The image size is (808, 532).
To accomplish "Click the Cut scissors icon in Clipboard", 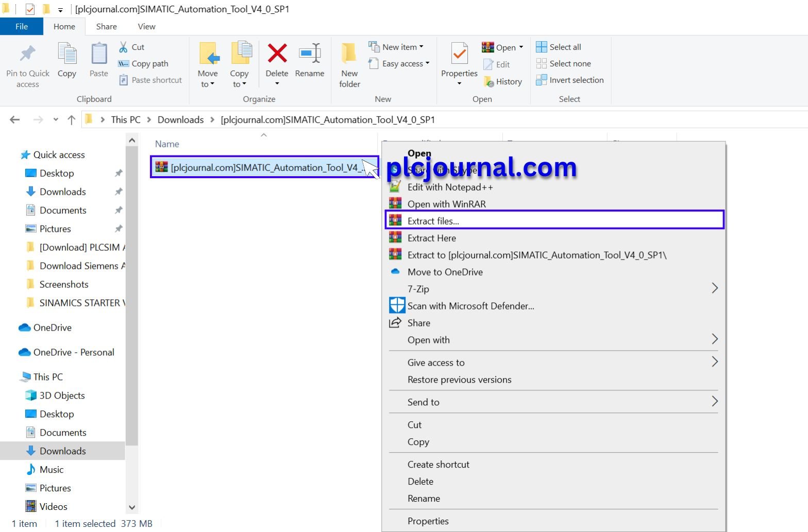I will 124,47.
